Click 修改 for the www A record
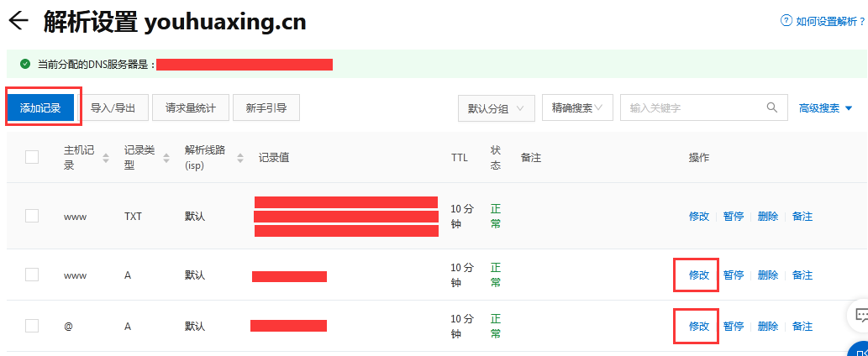The width and height of the screenshot is (868, 356). (x=698, y=275)
